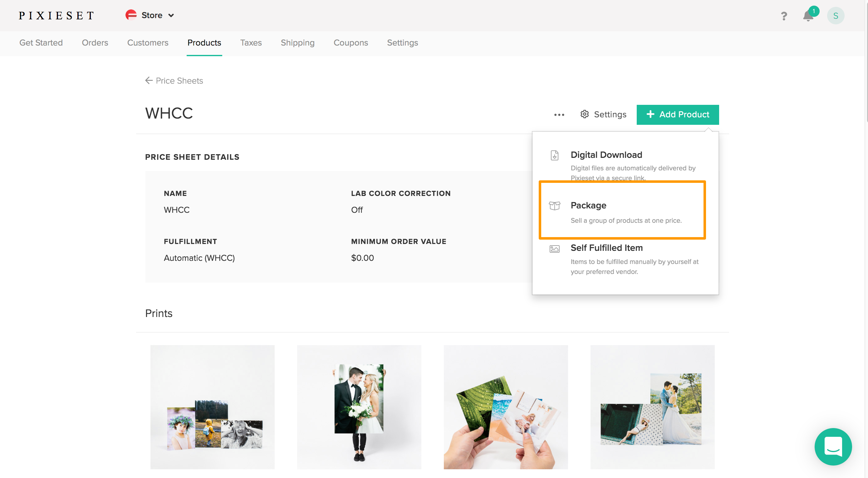Click the Self Fulfilled Item image icon

point(554,249)
